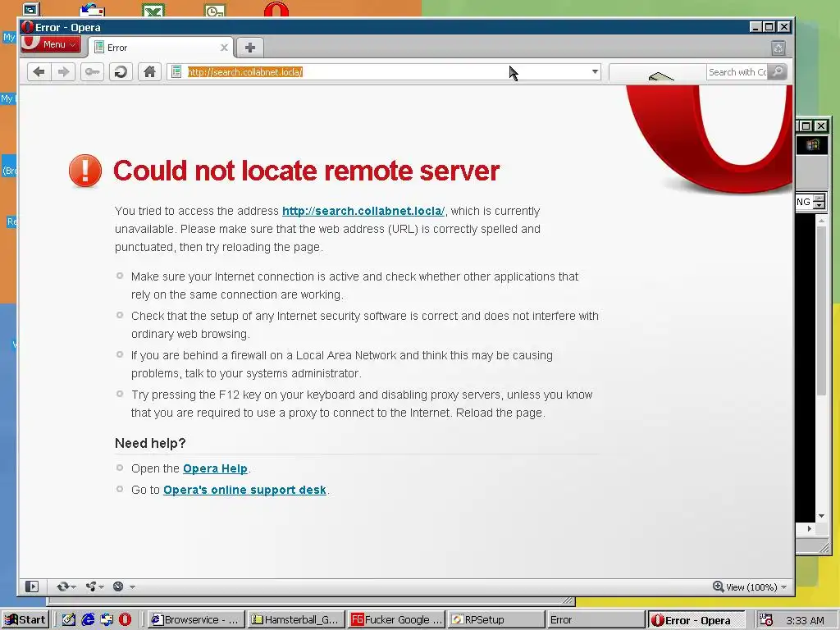Click the red error exclamation icon
Screen dimensions: 840x630
coord(85,171)
